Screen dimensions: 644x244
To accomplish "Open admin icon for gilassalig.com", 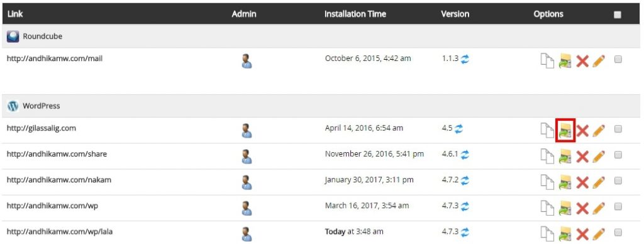I will point(247,131).
